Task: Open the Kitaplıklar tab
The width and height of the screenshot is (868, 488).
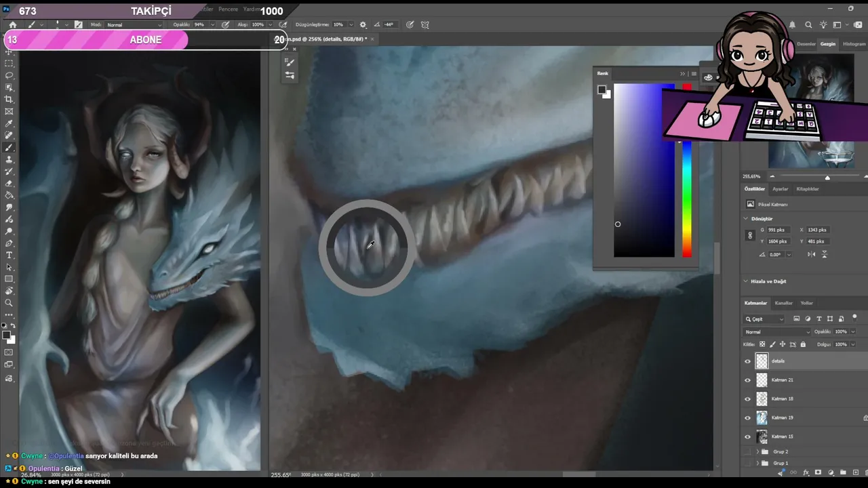Action: click(x=808, y=189)
